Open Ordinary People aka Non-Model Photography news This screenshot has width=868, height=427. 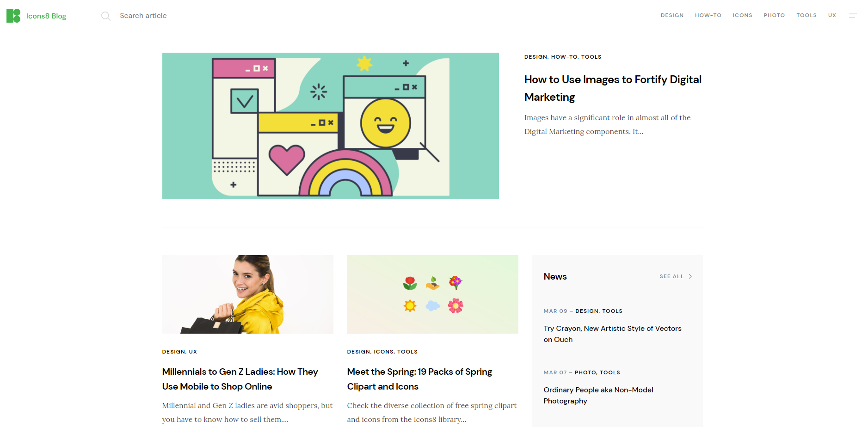point(598,396)
